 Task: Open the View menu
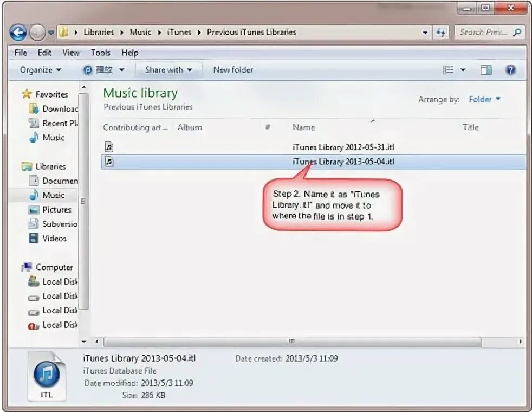pos(70,53)
